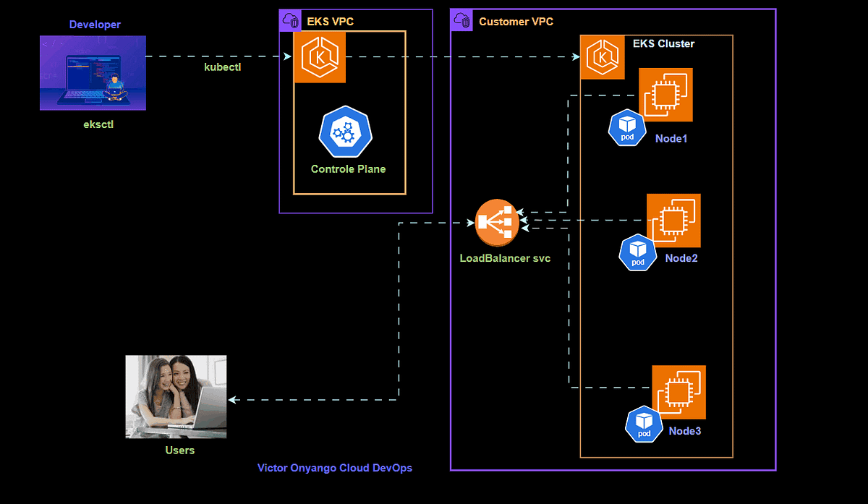The height and width of the screenshot is (504, 868).
Task: Click the kubectl label on the arrow
Action: [222, 67]
